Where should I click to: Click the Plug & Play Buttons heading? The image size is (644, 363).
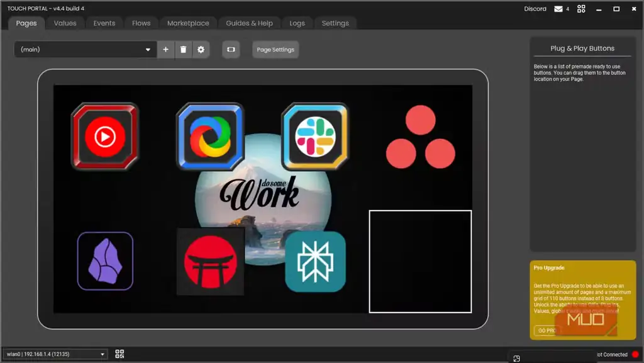tap(582, 48)
